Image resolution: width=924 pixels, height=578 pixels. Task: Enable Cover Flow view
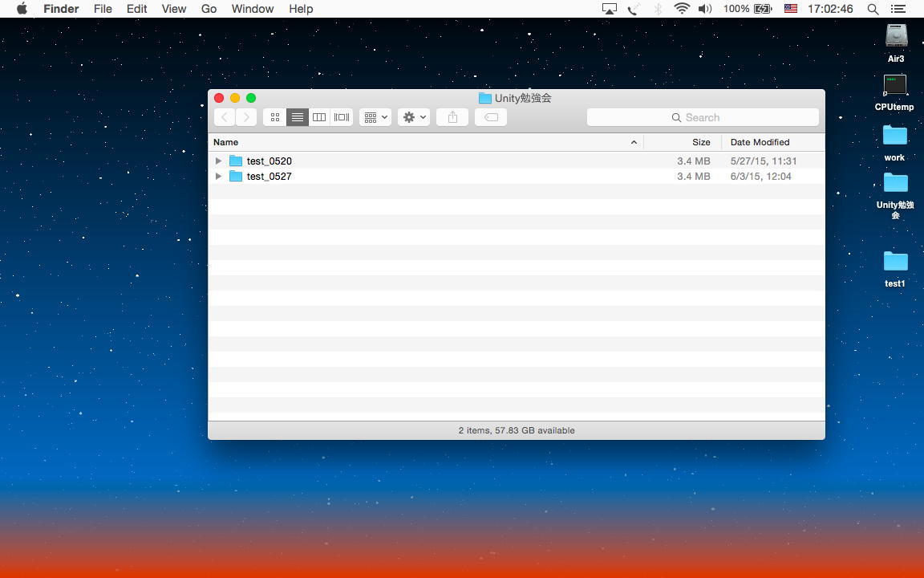(x=342, y=117)
